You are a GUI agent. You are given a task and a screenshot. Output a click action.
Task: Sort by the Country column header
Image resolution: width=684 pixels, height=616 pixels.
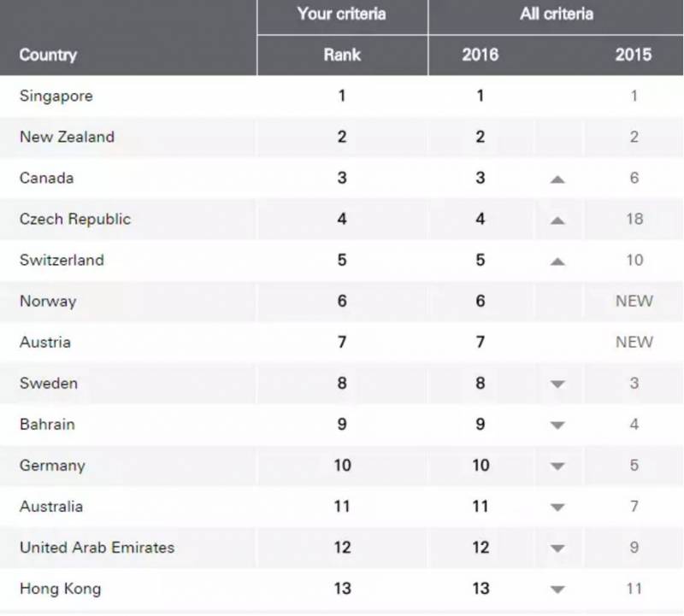pyautogui.click(x=48, y=55)
